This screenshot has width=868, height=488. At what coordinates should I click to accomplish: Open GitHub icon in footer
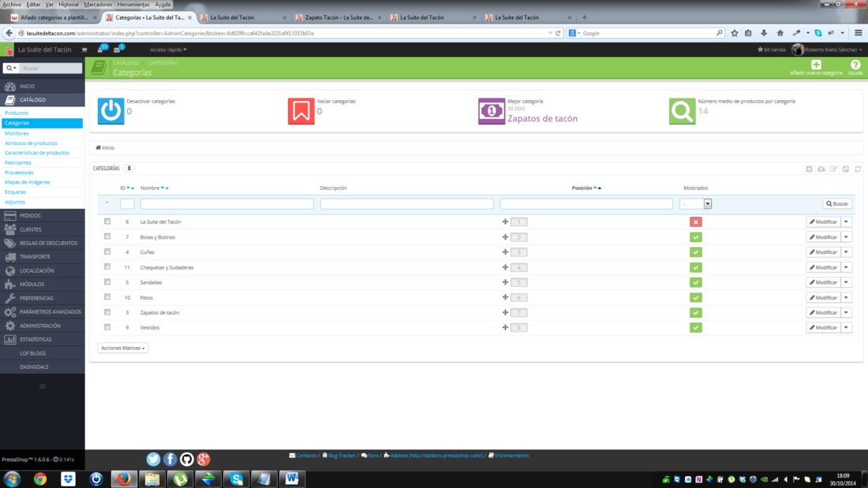coord(186,459)
